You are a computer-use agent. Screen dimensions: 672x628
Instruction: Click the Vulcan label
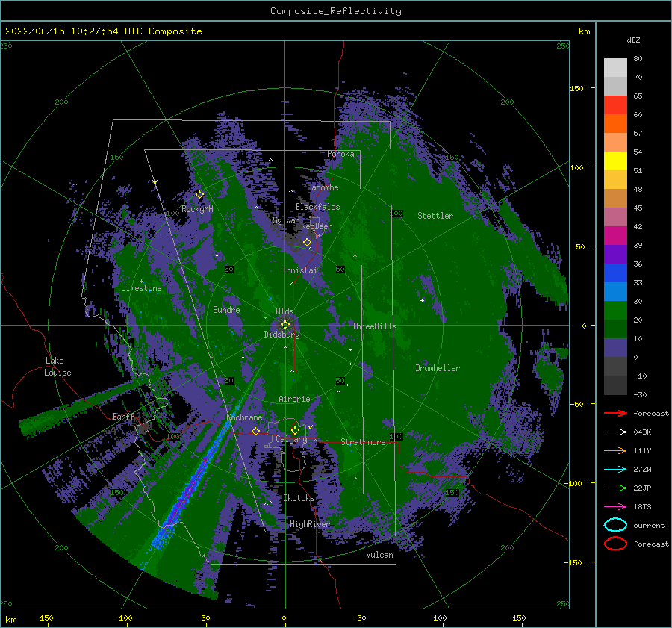pos(379,555)
